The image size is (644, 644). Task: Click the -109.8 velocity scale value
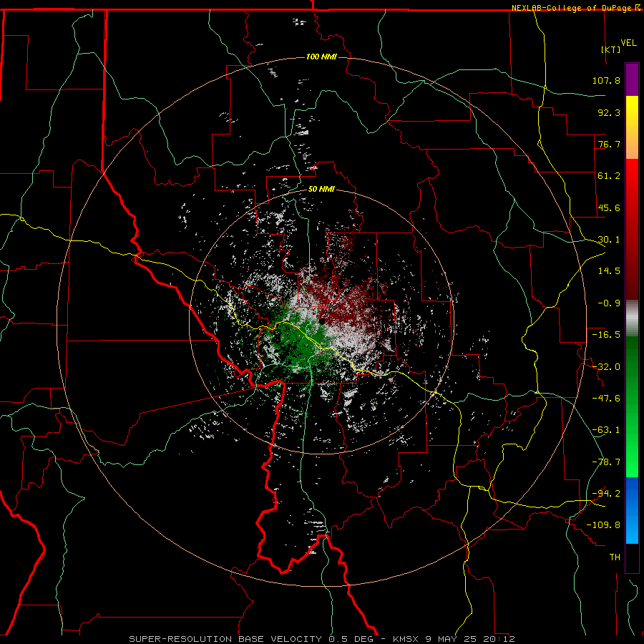(x=603, y=525)
